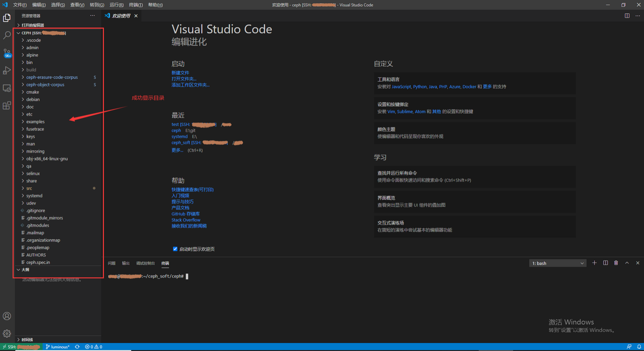Open the Help (帮助) menu
Screen dimensions: 644x351
click(155, 5)
